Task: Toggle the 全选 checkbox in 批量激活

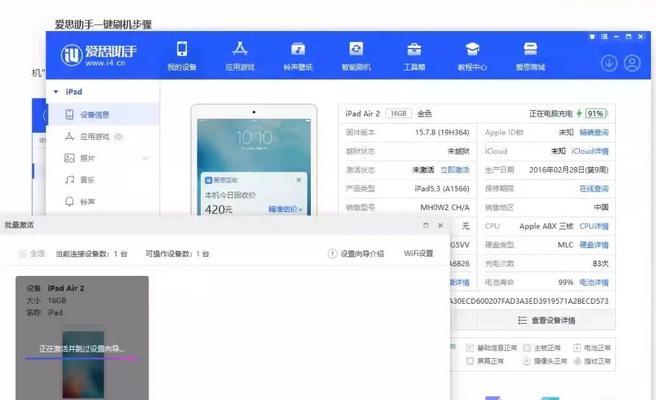Action: click(23, 254)
